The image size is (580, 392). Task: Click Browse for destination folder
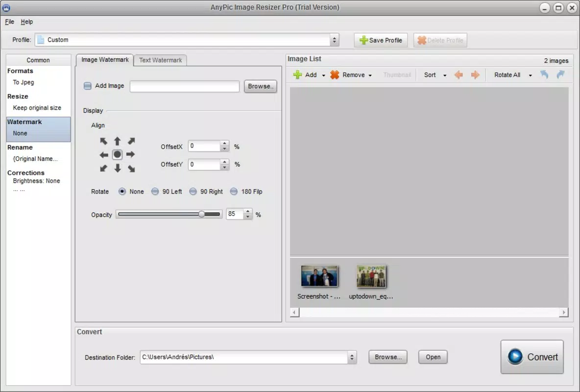pos(388,357)
